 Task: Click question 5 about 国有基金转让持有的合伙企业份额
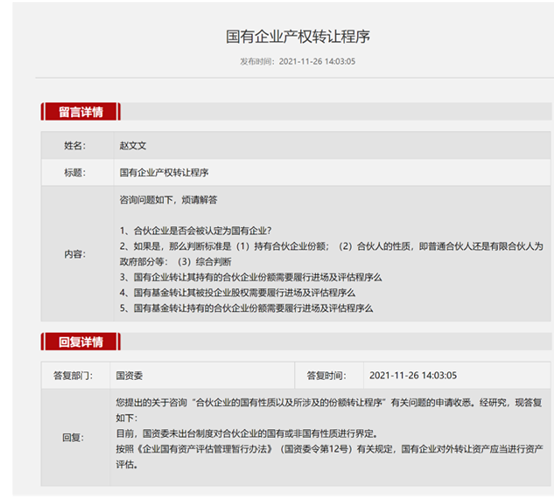click(246, 308)
